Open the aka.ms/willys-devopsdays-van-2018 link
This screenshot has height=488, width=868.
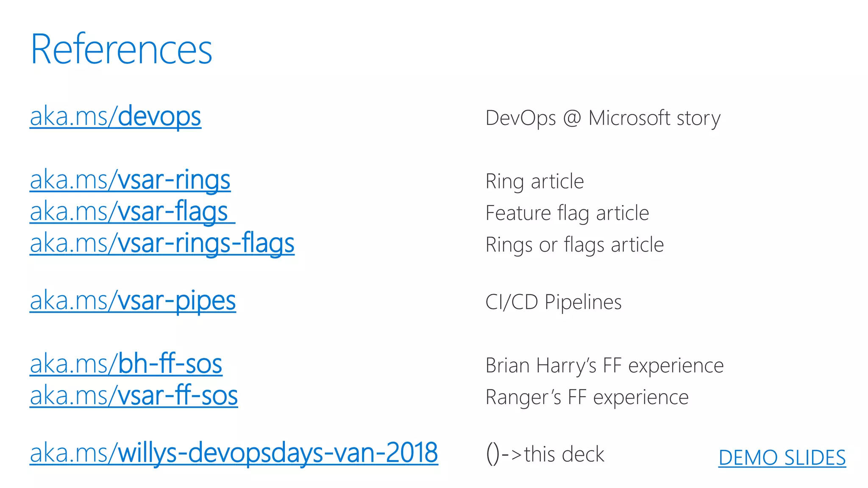pyautogui.click(x=234, y=453)
